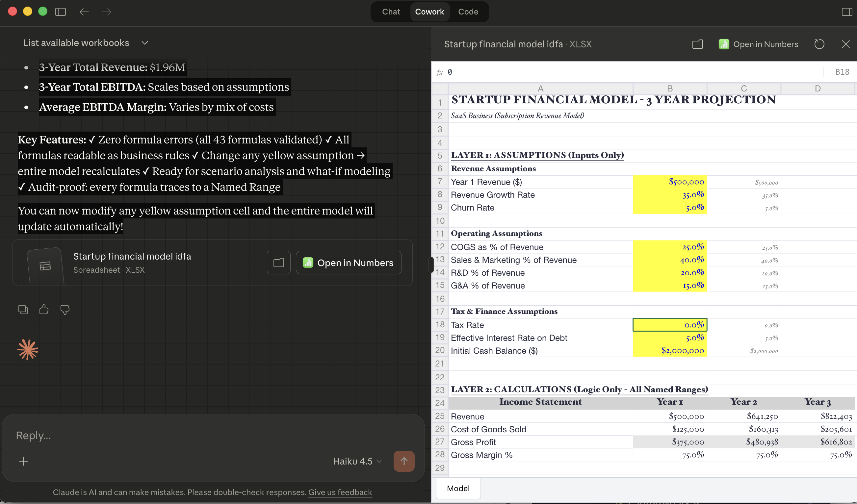Click the right panel toggle icon in top corner

click(846, 12)
